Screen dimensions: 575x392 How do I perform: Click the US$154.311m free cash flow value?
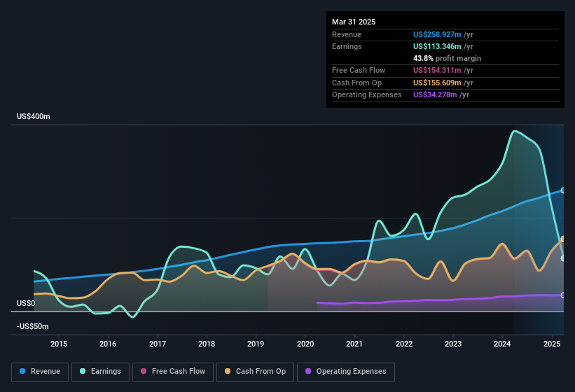coord(437,70)
